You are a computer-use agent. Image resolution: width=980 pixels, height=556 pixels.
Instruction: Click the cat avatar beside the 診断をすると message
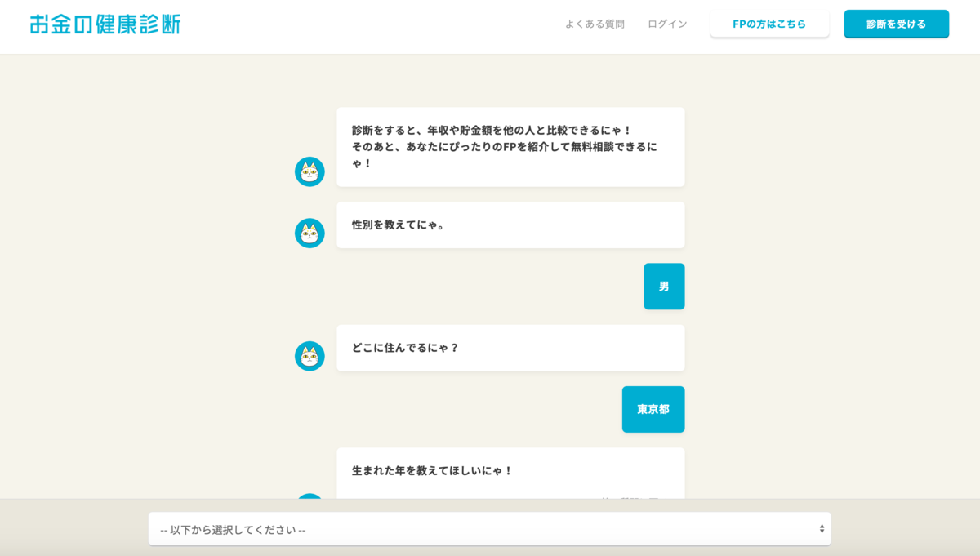(310, 171)
